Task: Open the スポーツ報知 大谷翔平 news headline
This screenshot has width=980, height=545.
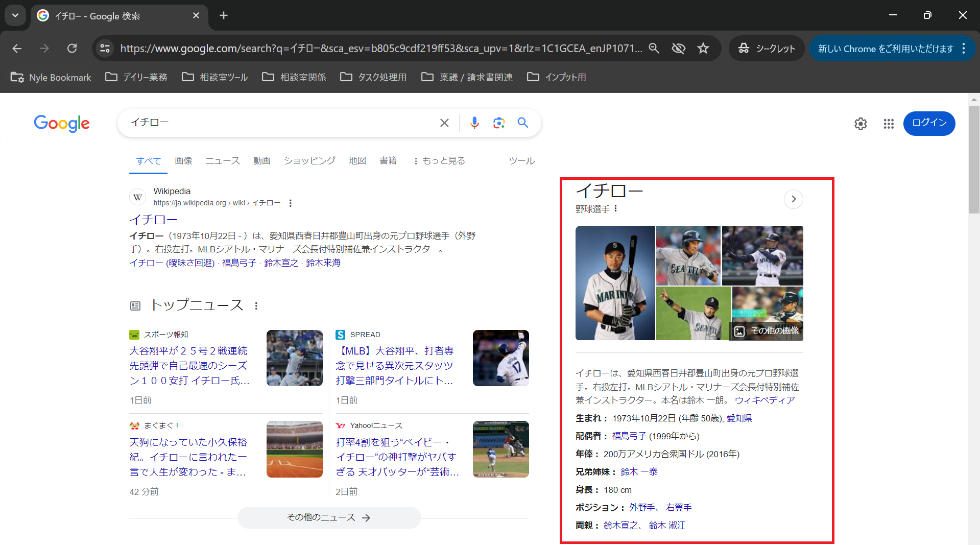Action: click(x=189, y=366)
